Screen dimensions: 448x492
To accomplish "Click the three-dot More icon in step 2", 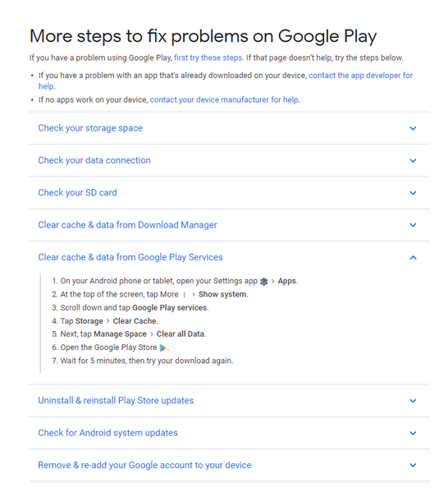I will [185, 295].
